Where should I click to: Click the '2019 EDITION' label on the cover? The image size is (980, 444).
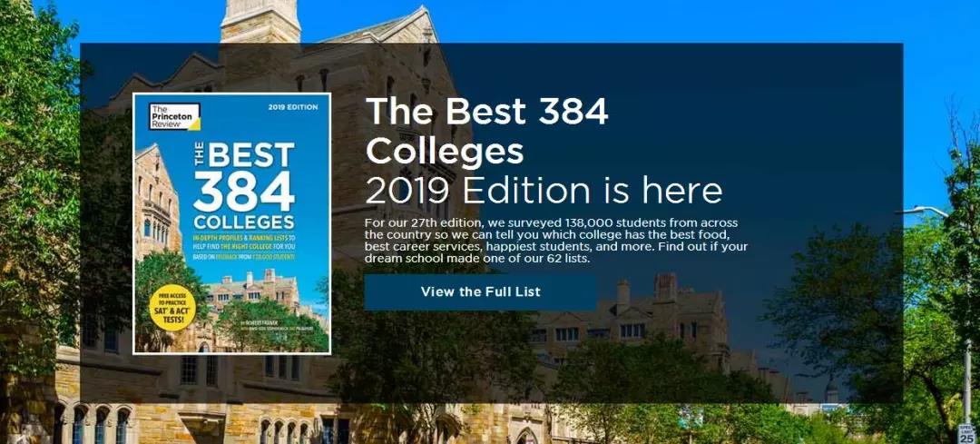pyautogui.click(x=293, y=107)
